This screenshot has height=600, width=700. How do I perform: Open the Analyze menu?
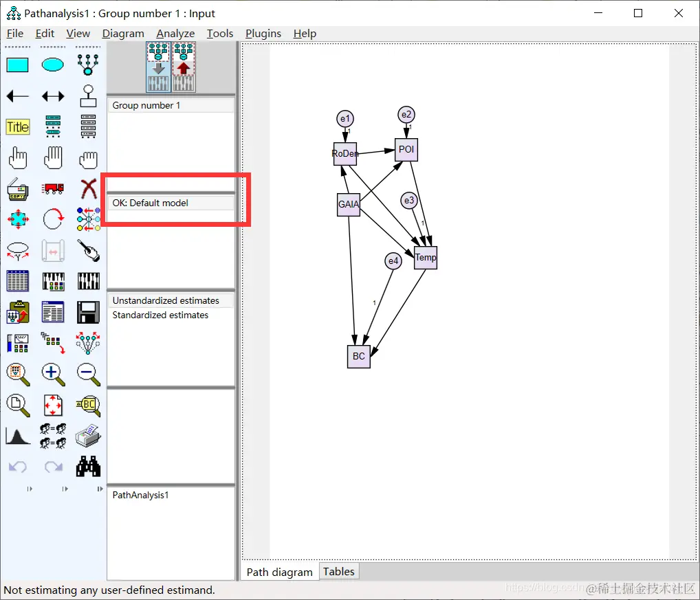(x=175, y=34)
